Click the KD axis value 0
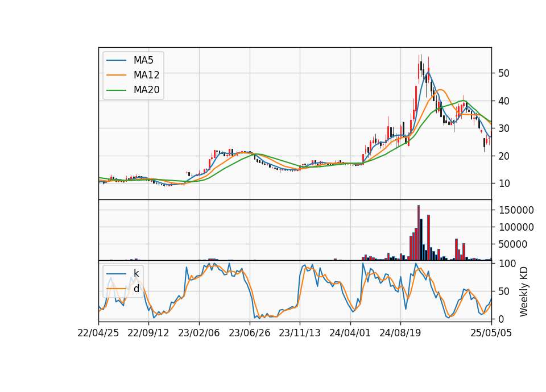The image size is (546, 392). coord(501,319)
